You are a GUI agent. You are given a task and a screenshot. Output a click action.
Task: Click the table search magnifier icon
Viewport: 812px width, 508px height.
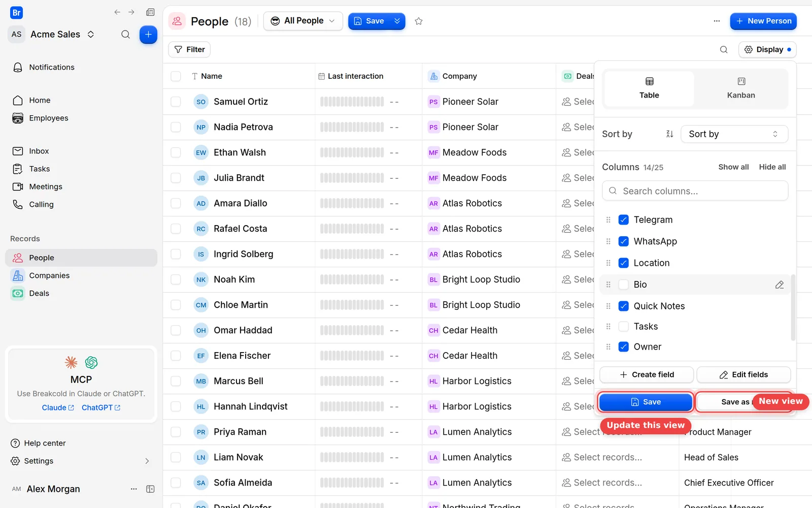click(x=724, y=49)
